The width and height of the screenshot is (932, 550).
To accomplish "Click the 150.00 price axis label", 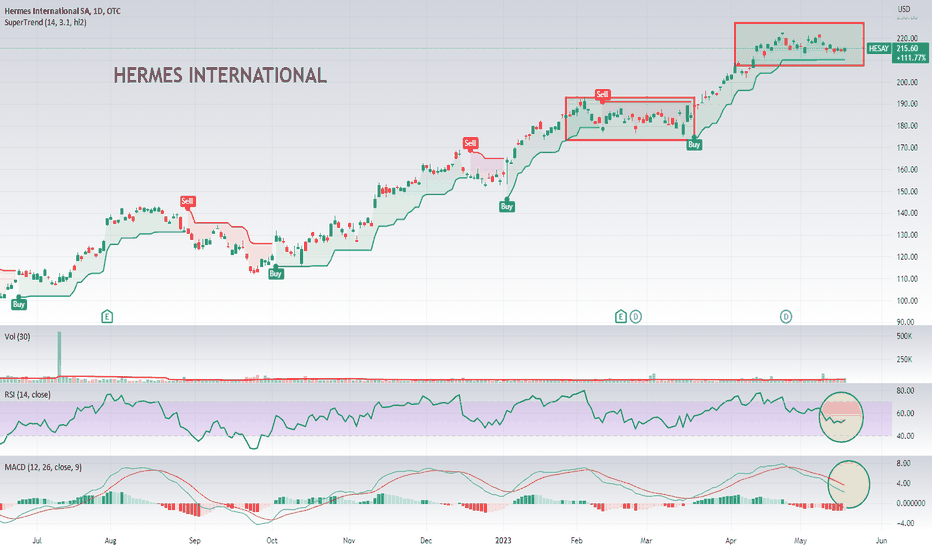I will pos(907,191).
